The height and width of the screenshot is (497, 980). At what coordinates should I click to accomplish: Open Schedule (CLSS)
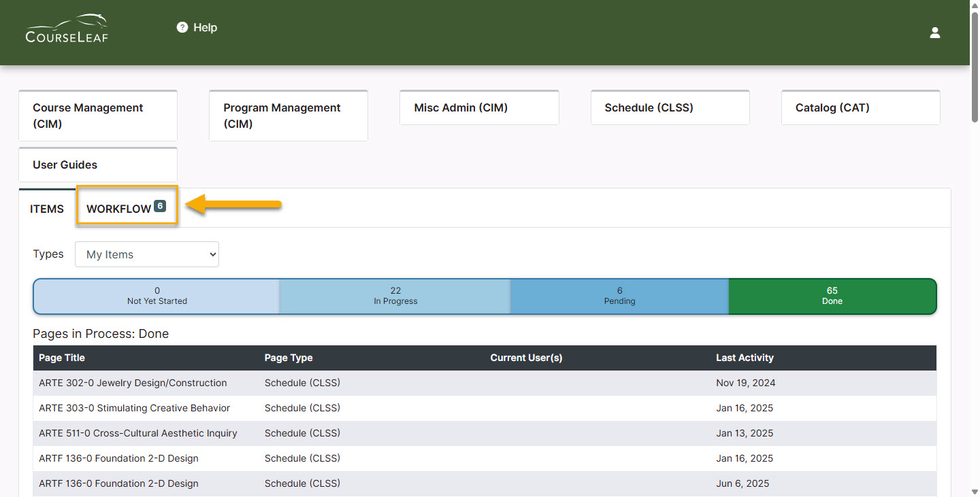[x=670, y=107]
